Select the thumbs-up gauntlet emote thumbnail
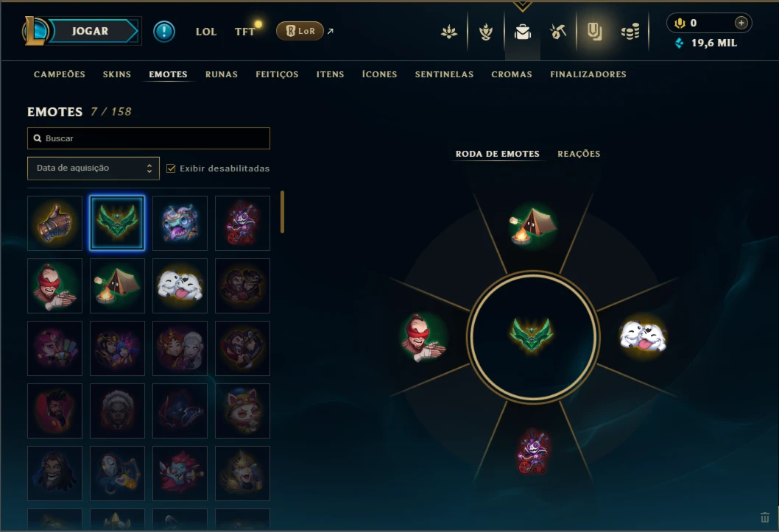 [54, 223]
